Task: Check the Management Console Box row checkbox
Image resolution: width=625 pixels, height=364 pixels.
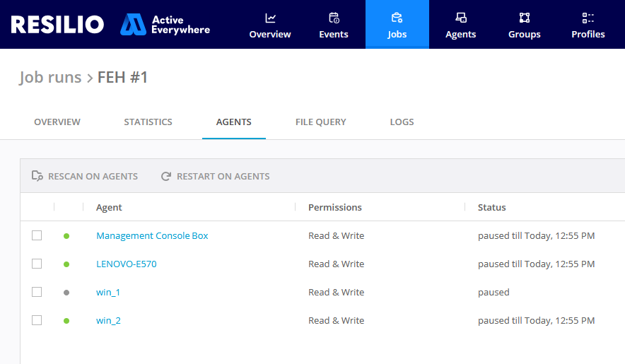Action: (x=37, y=235)
